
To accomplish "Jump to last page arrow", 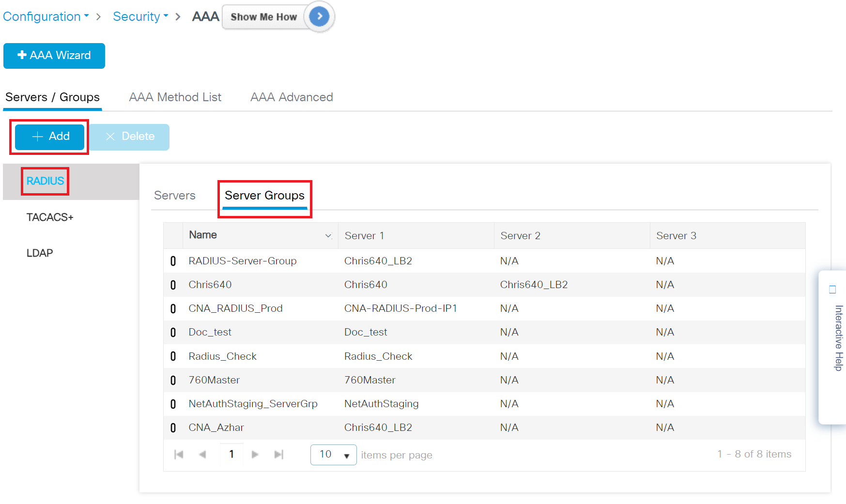I will 278,454.
